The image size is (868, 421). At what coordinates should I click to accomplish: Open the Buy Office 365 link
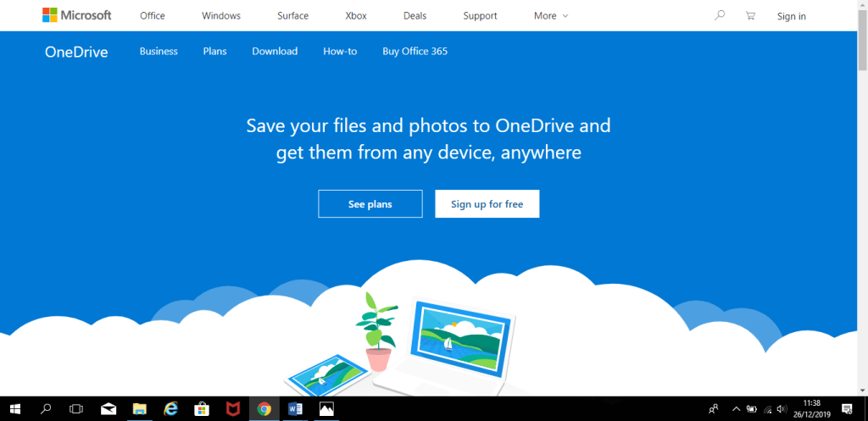click(x=415, y=52)
